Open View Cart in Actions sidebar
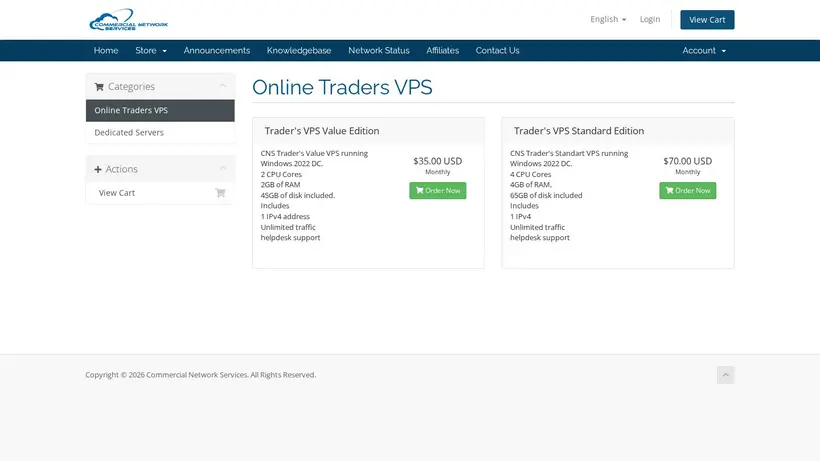The height and width of the screenshot is (461, 820). click(160, 193)
